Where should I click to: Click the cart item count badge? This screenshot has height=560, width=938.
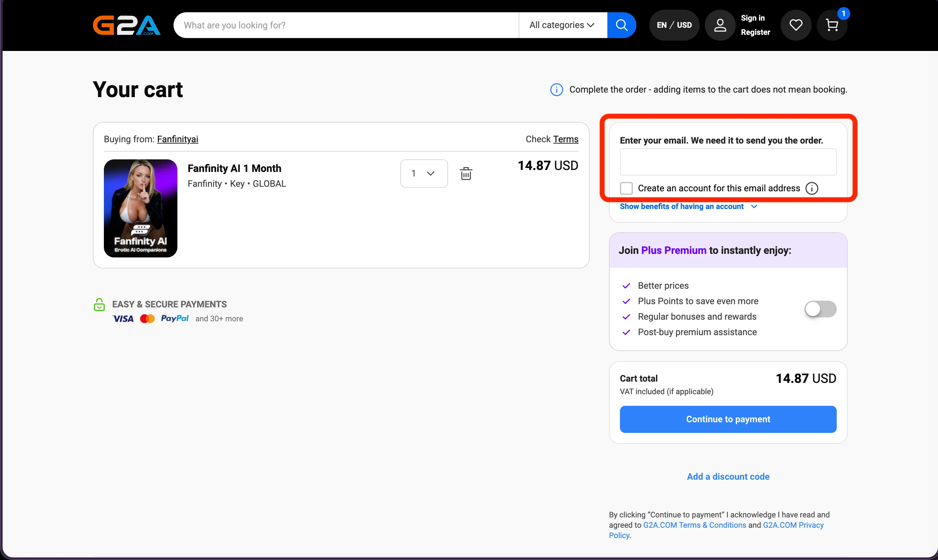pos(843,14)
